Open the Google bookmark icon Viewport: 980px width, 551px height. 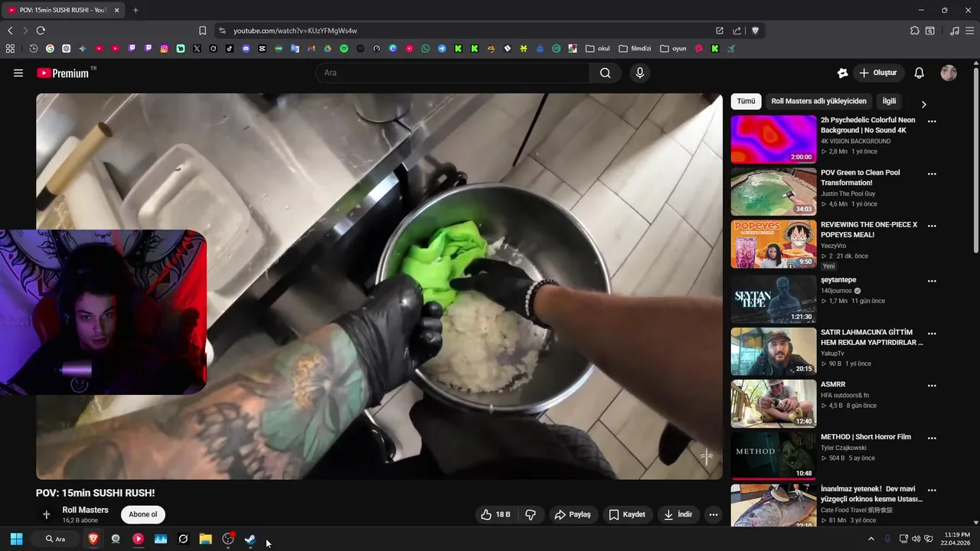(x=50, y=48)
